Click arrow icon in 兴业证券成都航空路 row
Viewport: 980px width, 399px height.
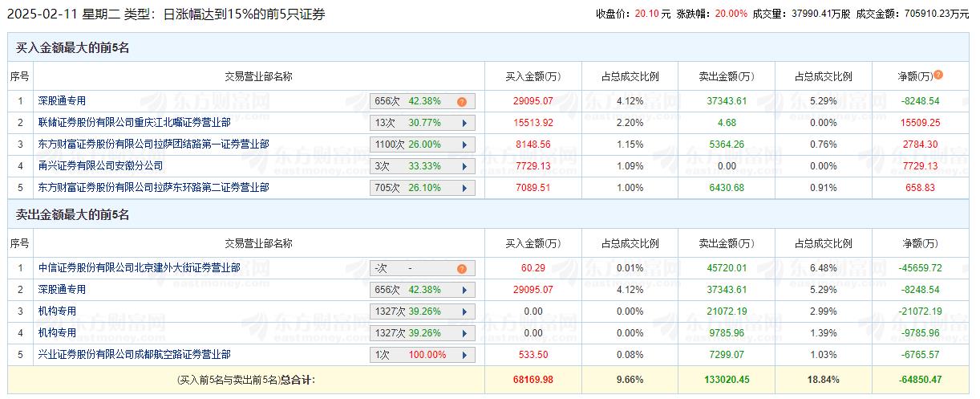464,355
